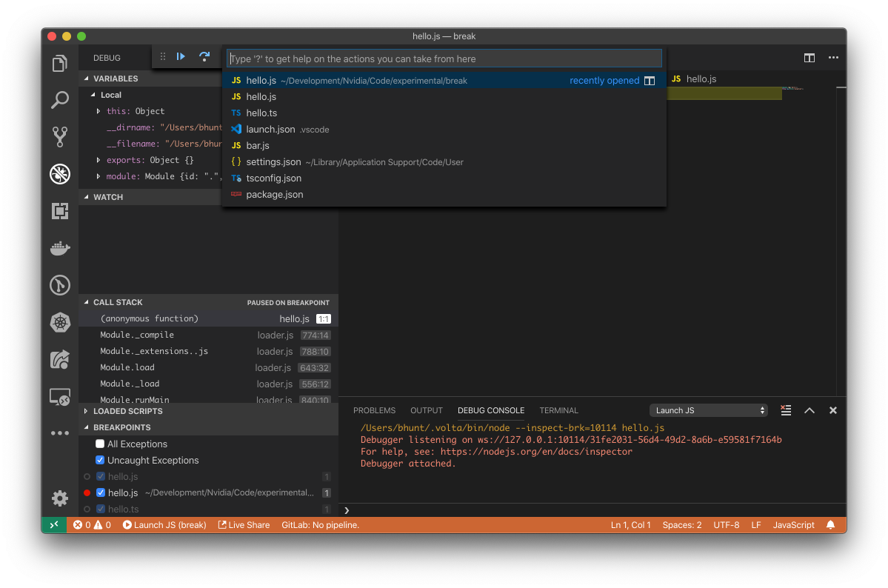Switch to the Terminal tab

click(558, 410)
